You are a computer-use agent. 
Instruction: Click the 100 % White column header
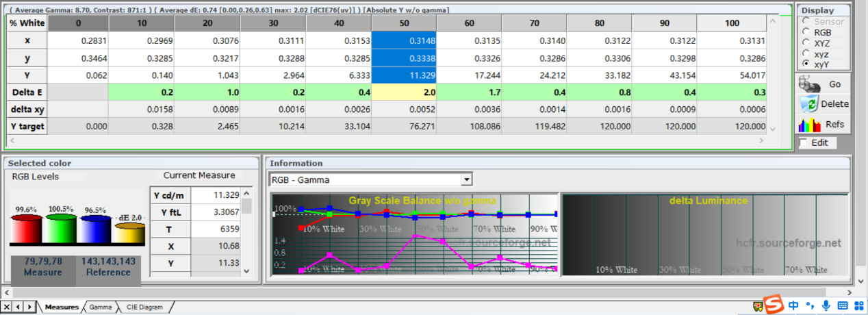[x=731, y=23]
